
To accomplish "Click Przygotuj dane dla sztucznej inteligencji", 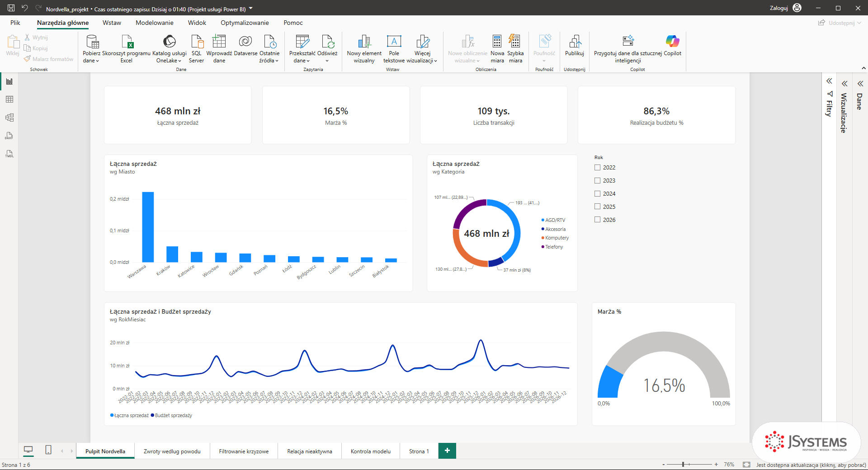I will [628, 49].
